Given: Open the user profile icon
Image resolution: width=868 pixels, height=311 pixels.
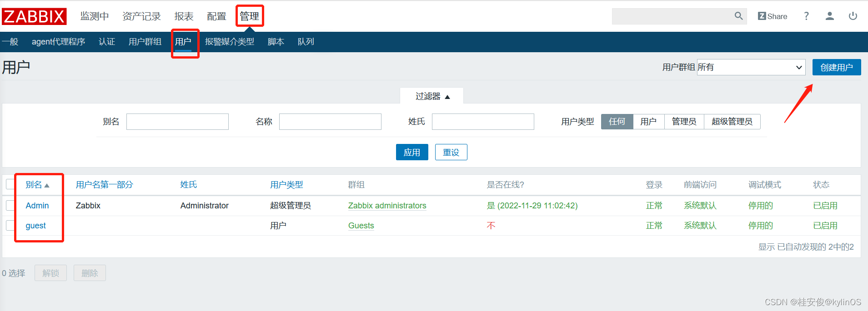Looking at the screenshot, I should [x=830, y=16].
